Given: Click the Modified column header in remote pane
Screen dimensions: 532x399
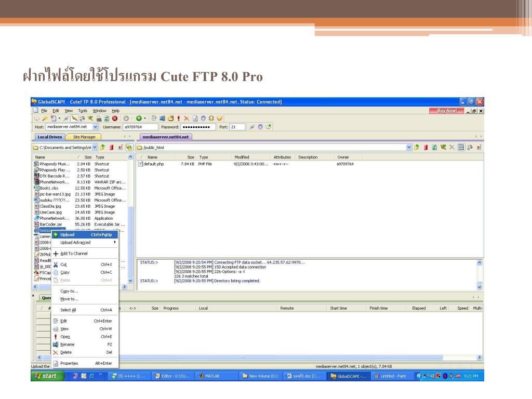Looking at the screenshot, I should [x=252, y=157].
